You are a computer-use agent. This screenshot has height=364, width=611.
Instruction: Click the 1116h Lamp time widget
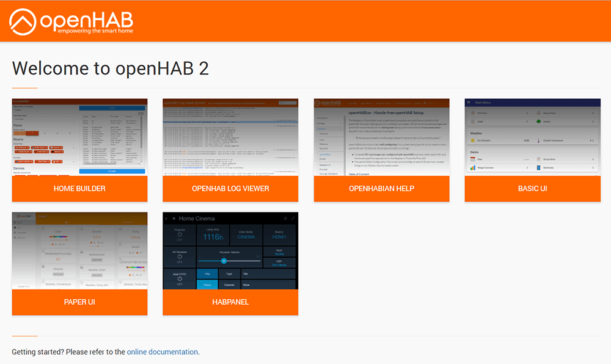[213, 236]
